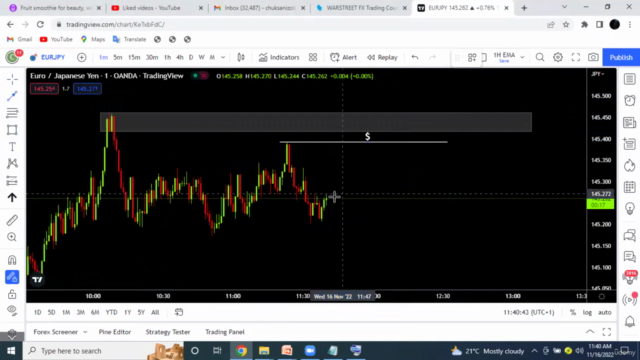Open Chrome from the taskbar
Viewport: 640px width, 360px height.
pyautogui.click(x=241, y=351)
